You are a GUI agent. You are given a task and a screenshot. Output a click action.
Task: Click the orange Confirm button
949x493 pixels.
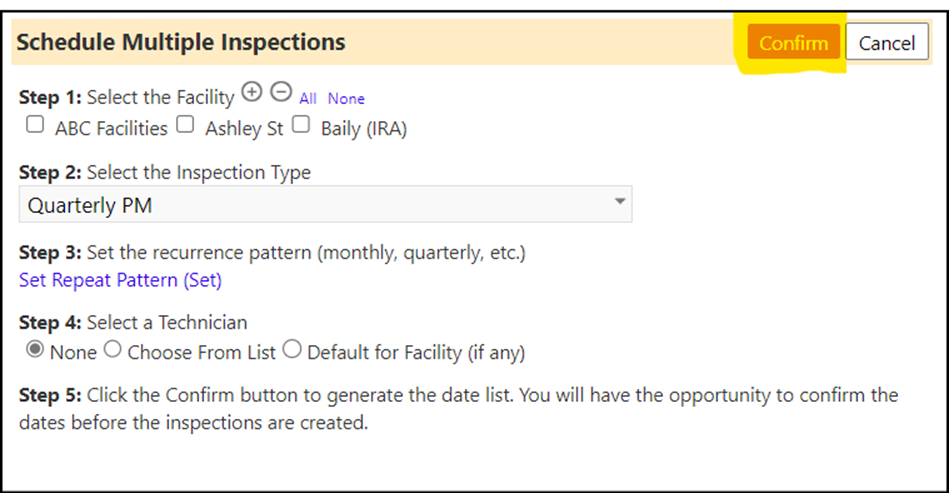coord(793,42)
